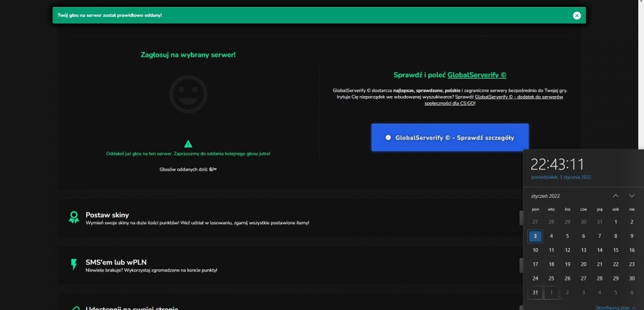
Task: Select January 28 in the calendar
Action: 600,278
